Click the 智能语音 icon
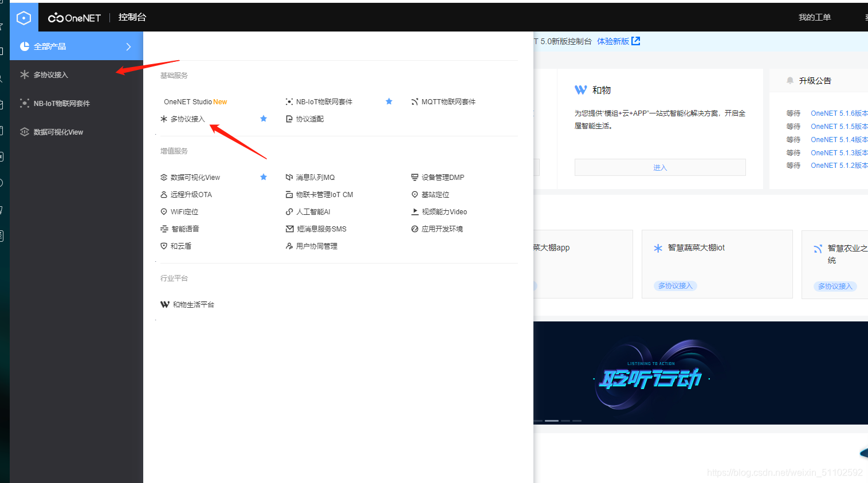The width and height of the screenshot is (868, 483). (164, 229)
